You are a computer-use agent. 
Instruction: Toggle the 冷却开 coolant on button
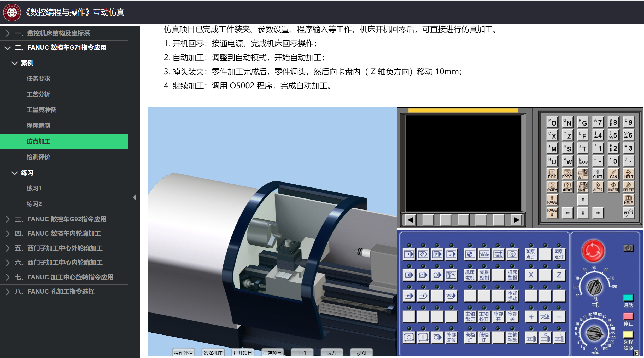498,317
